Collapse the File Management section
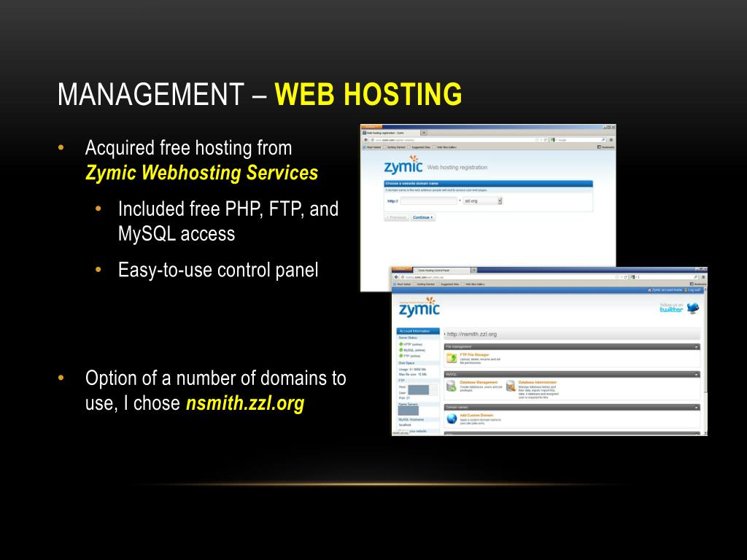The width and height of the screenshot is (747, 560). click(x=697, y=346)
